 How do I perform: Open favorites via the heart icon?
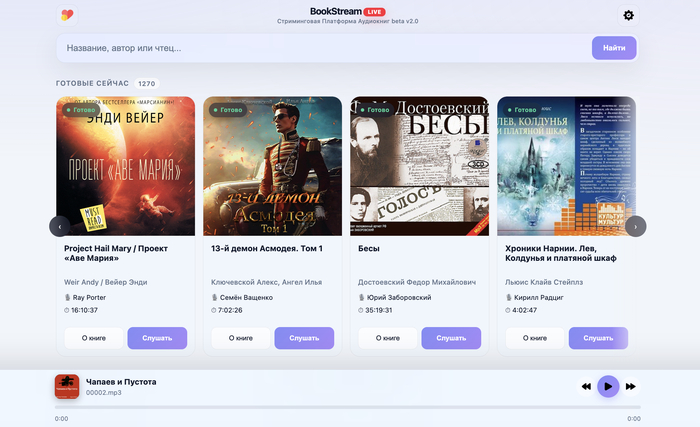tap(67, 15)
